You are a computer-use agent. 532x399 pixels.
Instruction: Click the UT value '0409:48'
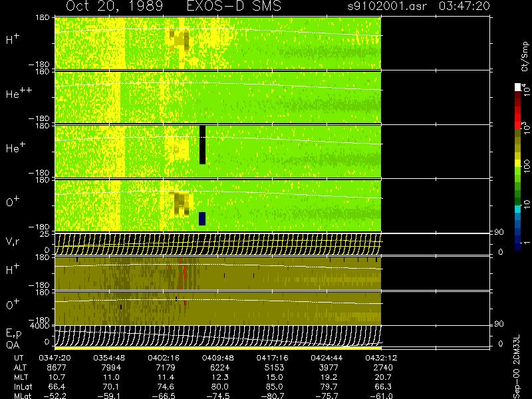(218, 358)
